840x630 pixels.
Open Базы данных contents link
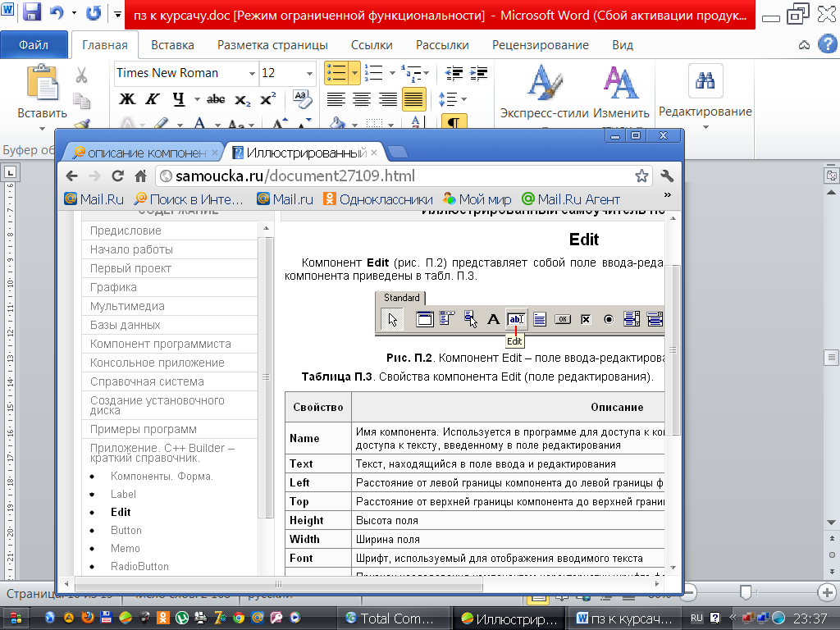tap(125, 325)
